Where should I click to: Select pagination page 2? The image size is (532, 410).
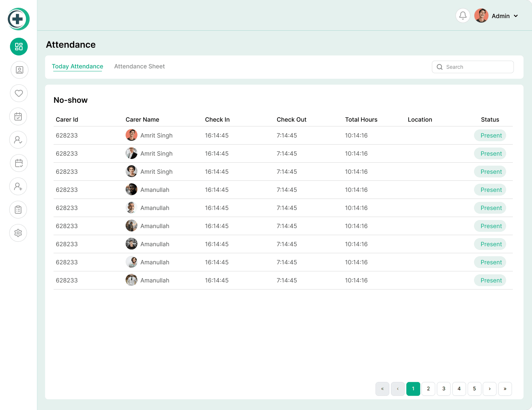[x=429, y=389]
